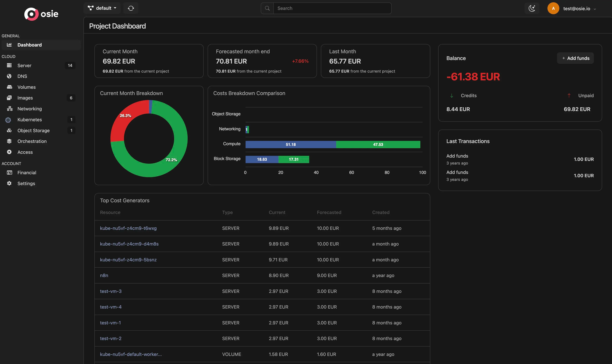Open the Access section
Screen dimensions: 612x364
[x=25, y=152]
